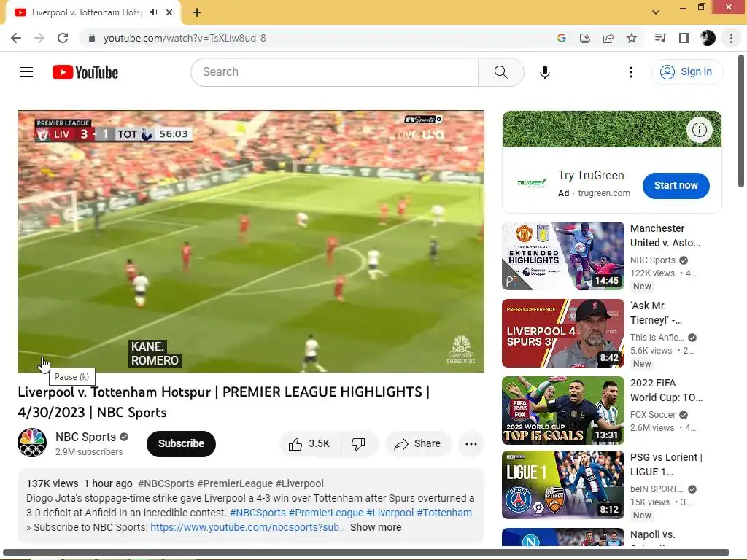Click the '2022 FIFA World Cup' video title
Screen dimensions: 747x560
coord(666,390)
